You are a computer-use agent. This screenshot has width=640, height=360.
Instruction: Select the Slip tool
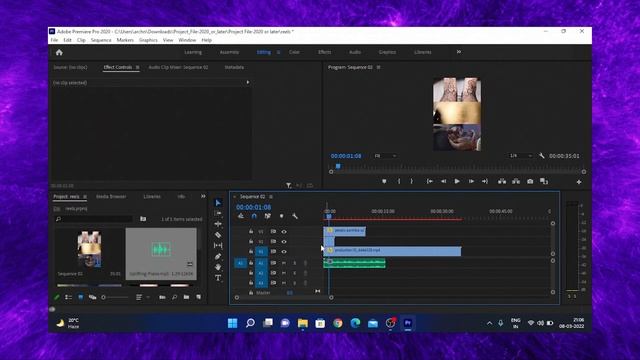pos(218,245)
